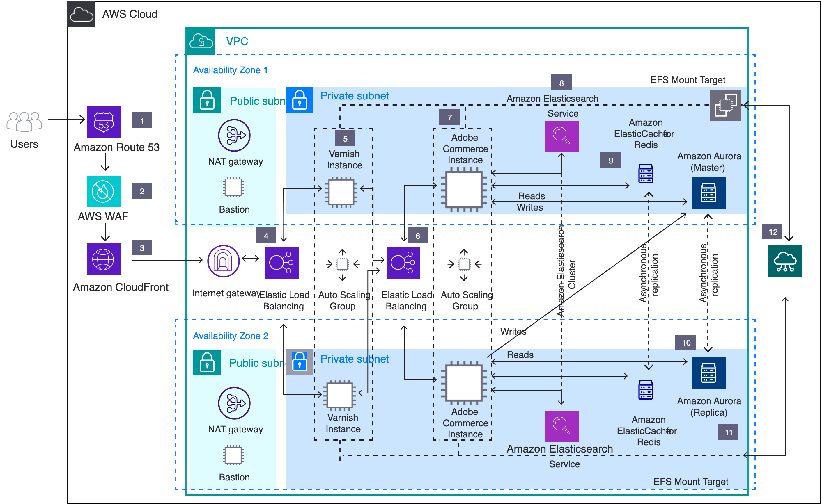The image size is (822, 504).
Task: Click the green Amazon EFS icon by step 12
Action: 785,261
